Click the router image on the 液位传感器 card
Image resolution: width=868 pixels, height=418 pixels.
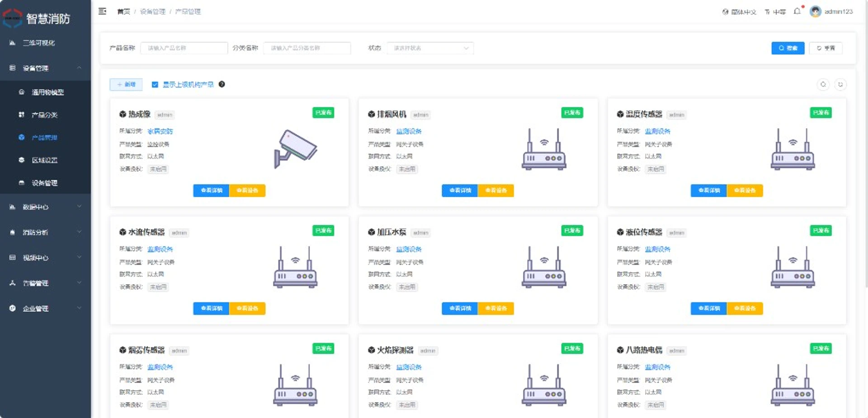(x=793, y=267)
